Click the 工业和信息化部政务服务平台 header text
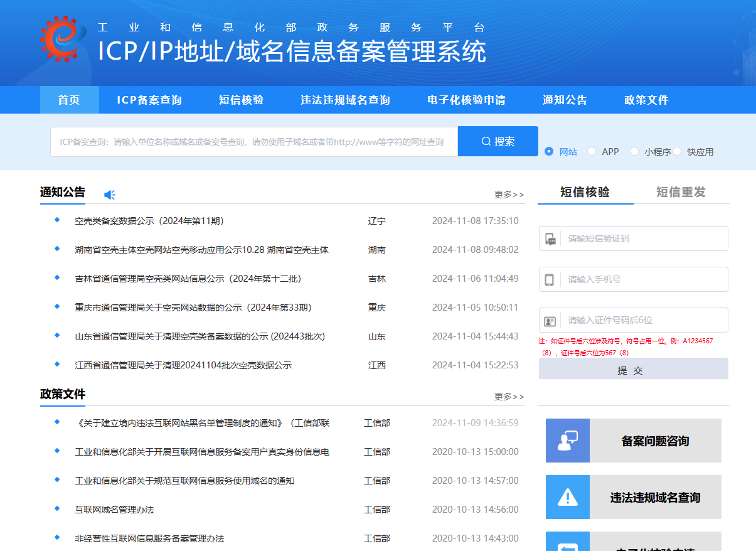 click(292, 28)
